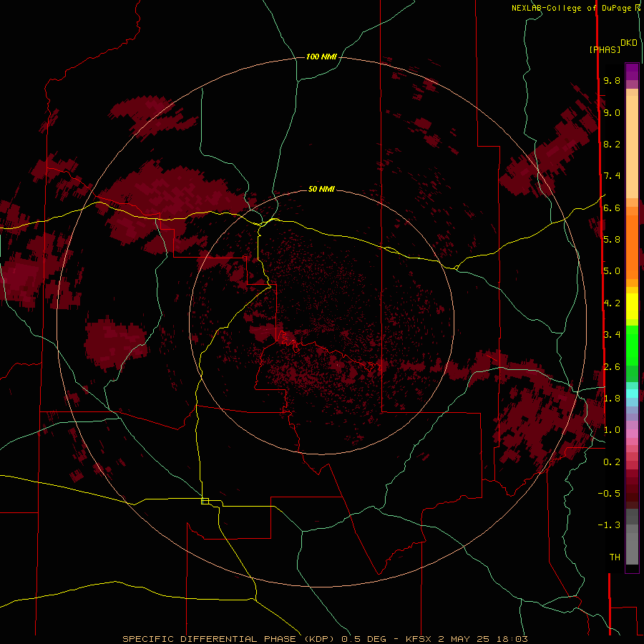Select the 5.0 value on the legend
Image resolution: width=644 pixels, height=644 pixels.
(612, 271)
